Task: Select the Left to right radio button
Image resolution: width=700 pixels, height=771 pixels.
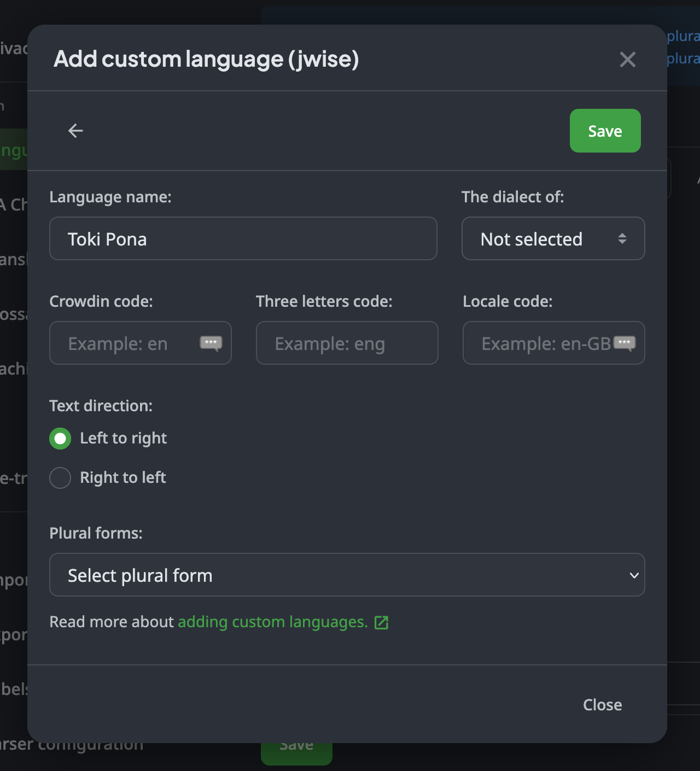Action: (x=60, y=439)
